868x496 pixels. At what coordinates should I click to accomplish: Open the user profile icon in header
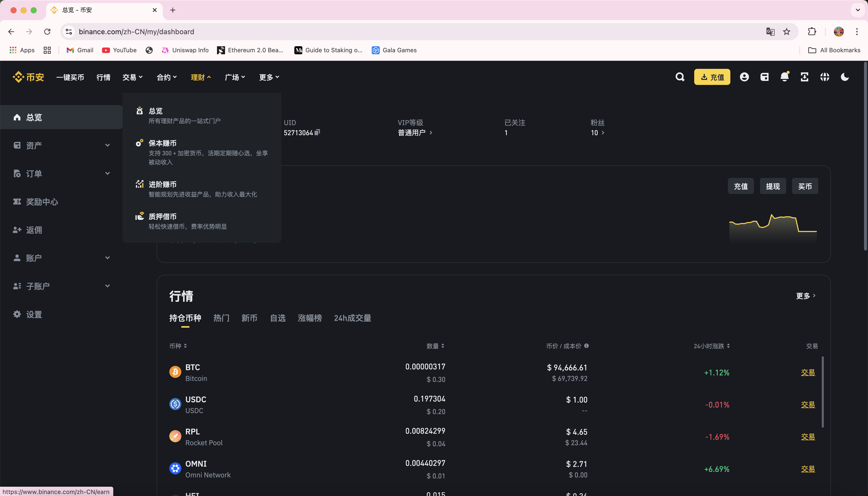click(744, 77)
